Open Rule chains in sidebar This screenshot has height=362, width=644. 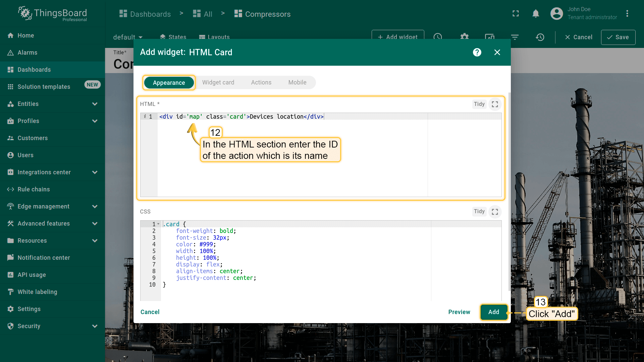coord(34,189)
